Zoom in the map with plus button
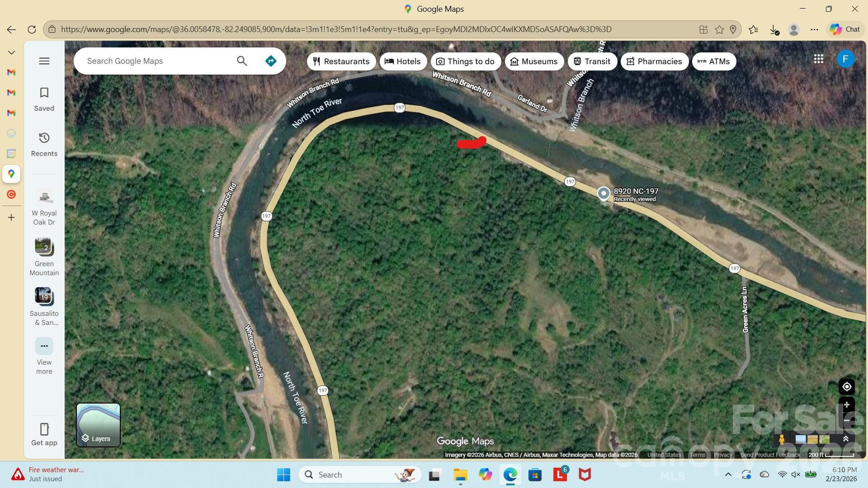Screen dimensions: 868x488 846,405
